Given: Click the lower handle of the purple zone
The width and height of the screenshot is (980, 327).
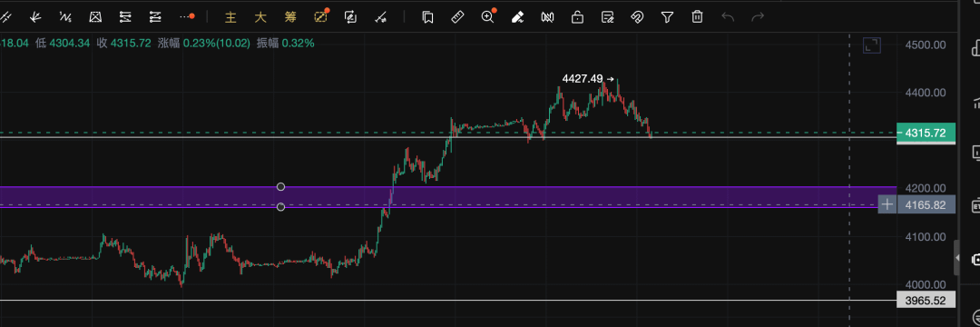Looking at the screenshot, I should click(280, 206).
